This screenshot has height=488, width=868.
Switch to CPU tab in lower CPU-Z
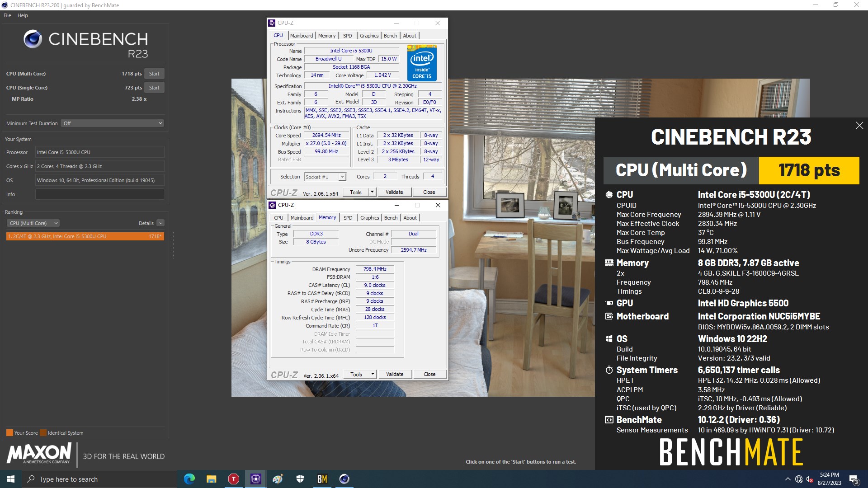click(278, 218)
